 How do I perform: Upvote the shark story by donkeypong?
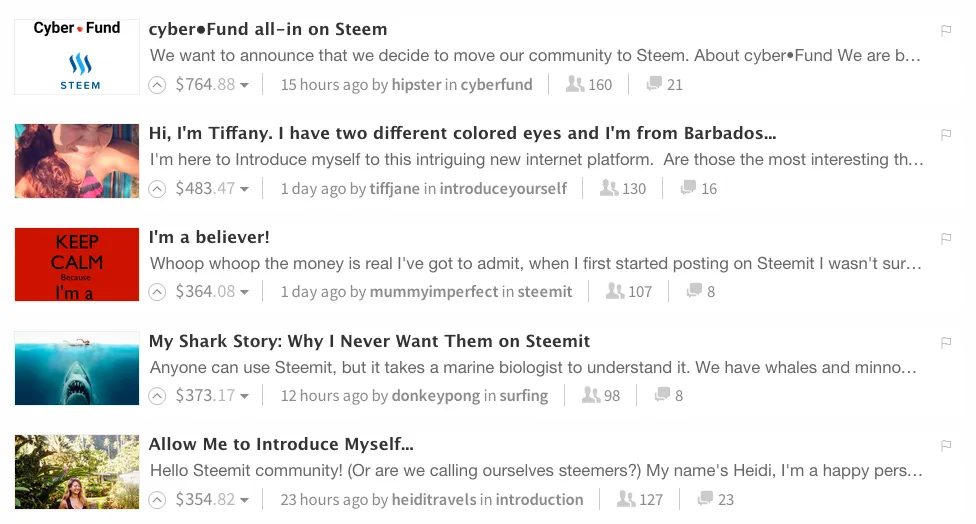pyautogui.click(x=157, y=395)
